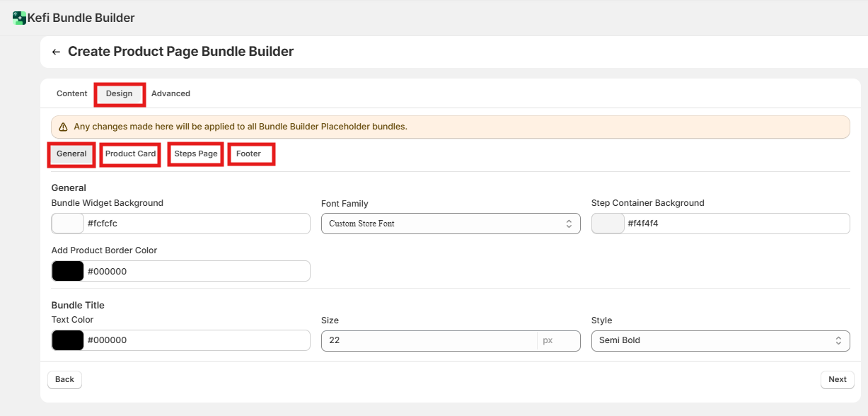Show the Footer design settings
Screen dimensions: 868x416
(248, 154)
